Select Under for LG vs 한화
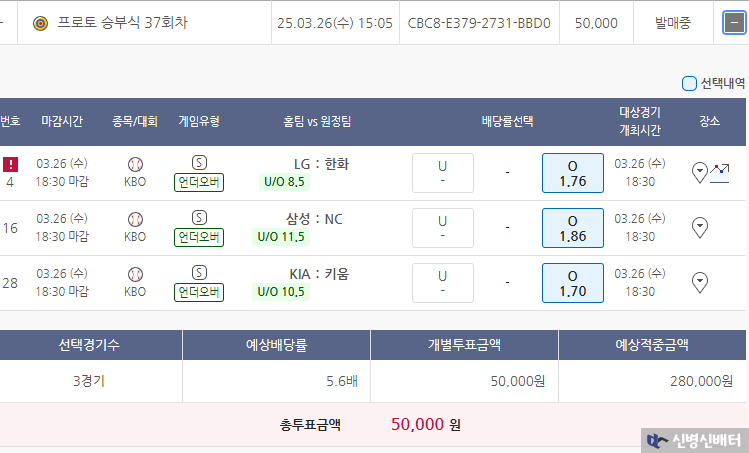Viewport: 749px width, 453px height. pos(443,173)
